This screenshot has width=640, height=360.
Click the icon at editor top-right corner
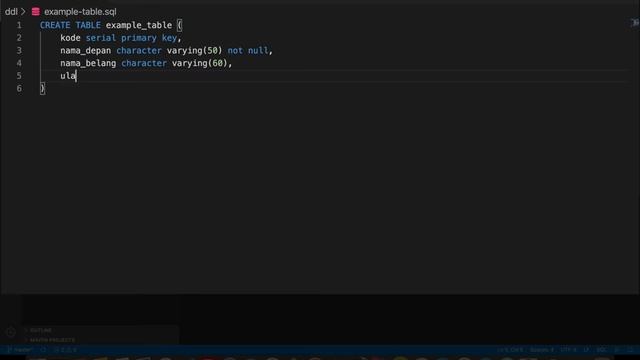point(634,23)
